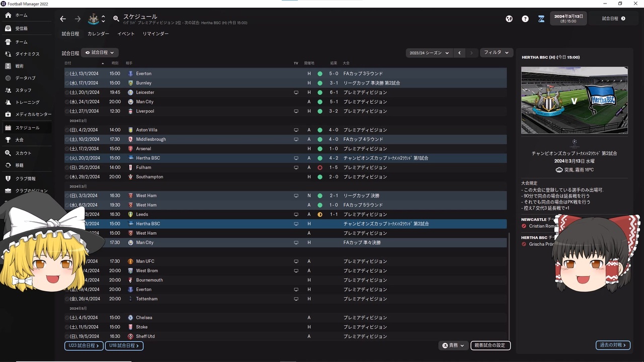Click the red loss marker on the Fulham row
Viewport: 644px width, 362px height.
320,167
